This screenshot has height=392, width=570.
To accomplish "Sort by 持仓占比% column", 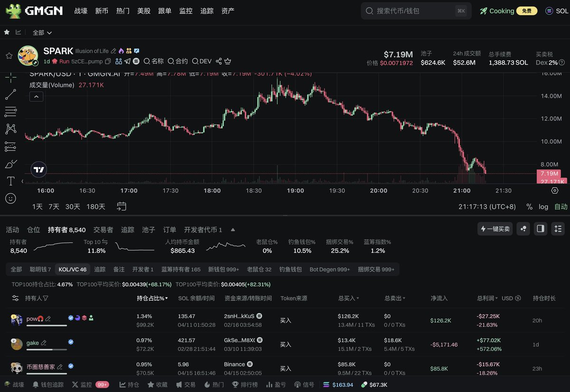I will 152,298.
